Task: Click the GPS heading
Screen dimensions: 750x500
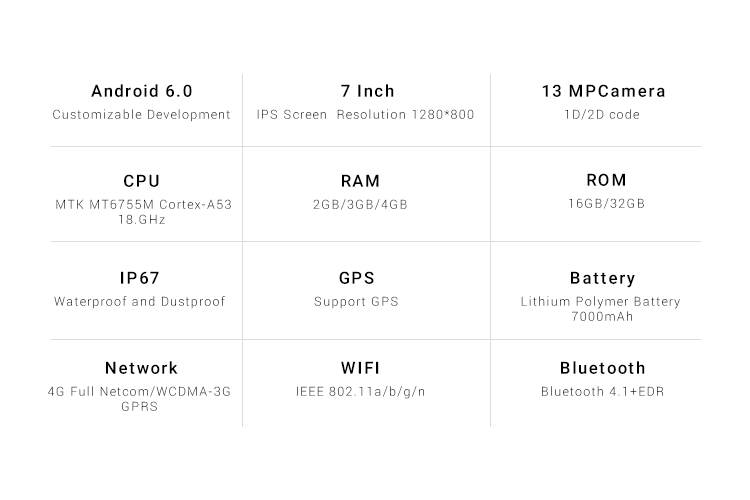Action: [356, 278]
